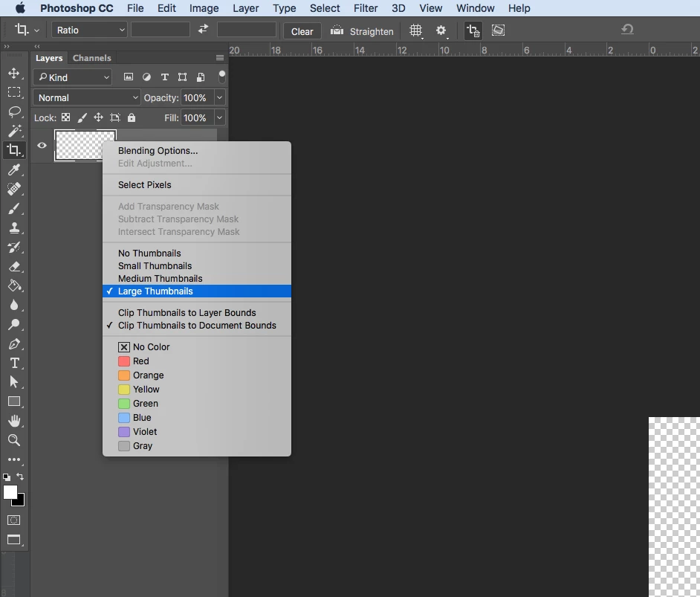The width and height of the screenshot is (700, 597).
Task: Lock transparent pixels
Action: click(65, 117)
